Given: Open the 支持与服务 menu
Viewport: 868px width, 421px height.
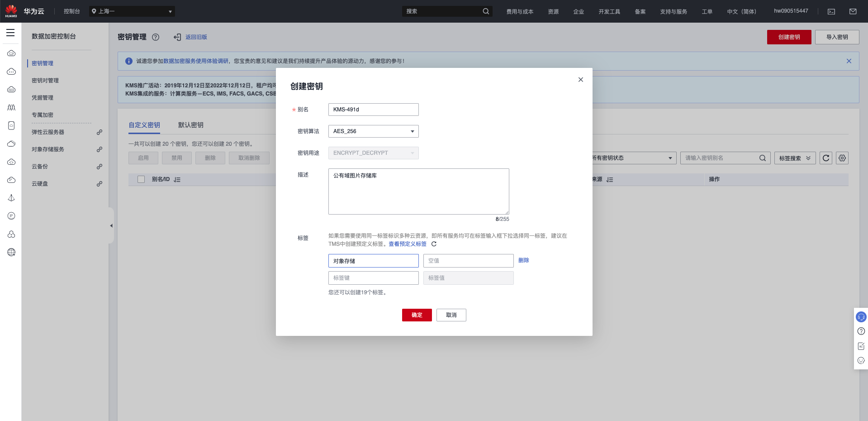Looking at the screenshot, I should click(673, 11).
